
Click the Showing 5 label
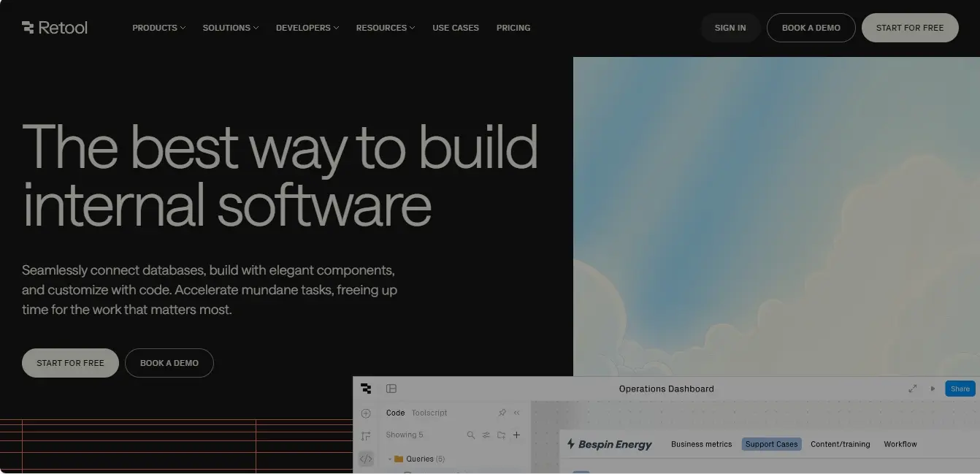405,435
